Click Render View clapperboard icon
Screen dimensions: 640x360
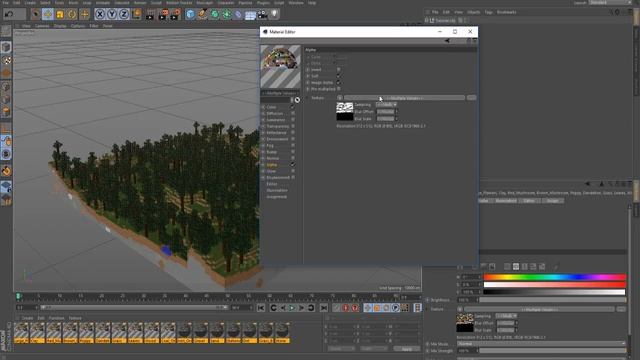click(x=150, y=15)
